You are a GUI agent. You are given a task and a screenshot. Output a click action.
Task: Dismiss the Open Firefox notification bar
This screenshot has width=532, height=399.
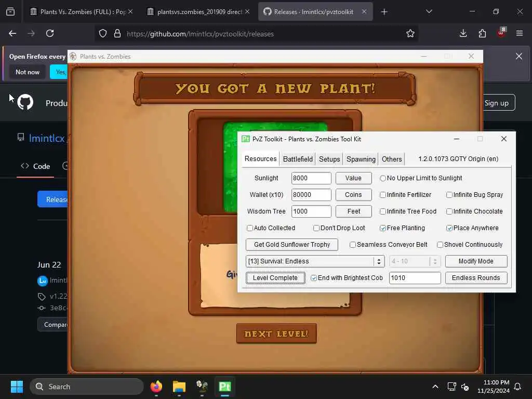519,56
